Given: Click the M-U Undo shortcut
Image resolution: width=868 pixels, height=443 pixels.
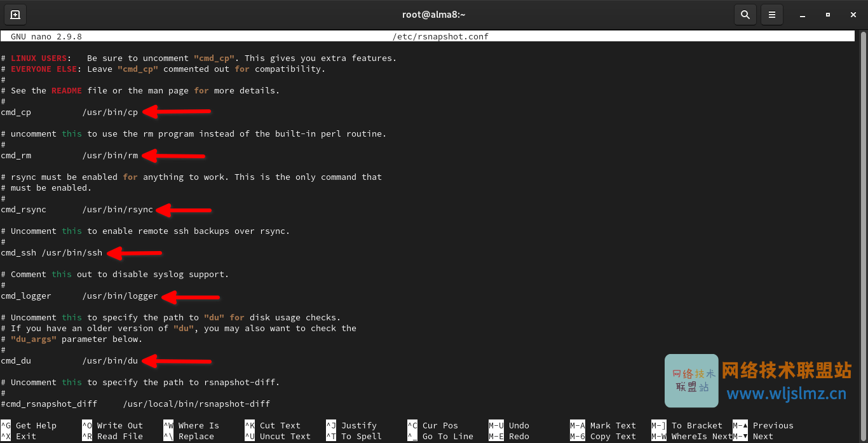Looking at the screenshot, I should pos(509,426).
